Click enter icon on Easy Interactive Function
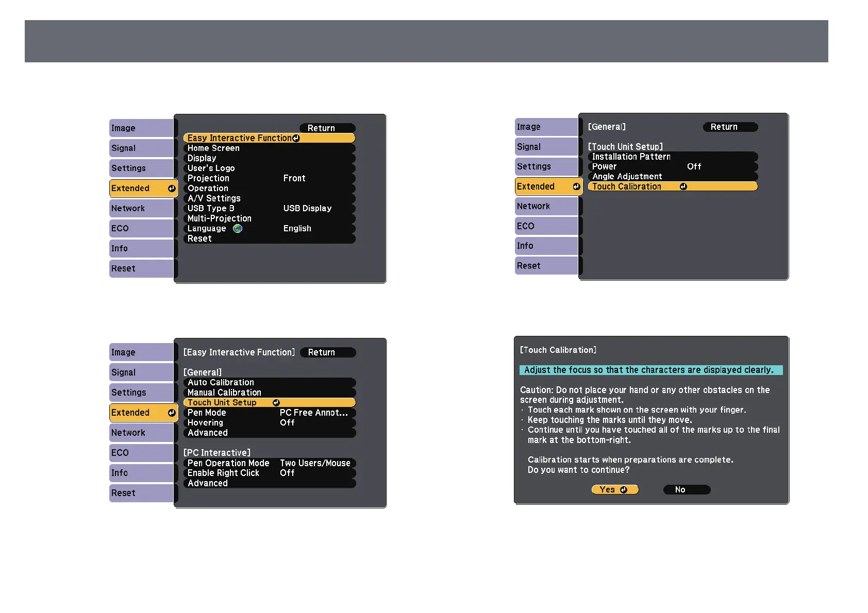 (x=296, y=138)
